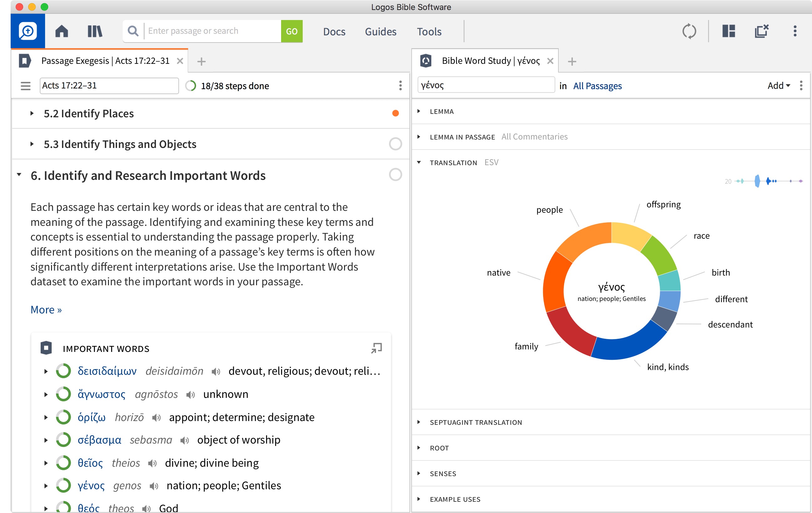This screenshot has height=513, width=812.
Task: Collapse section 6 Important Words
Action: coord(19,175)
